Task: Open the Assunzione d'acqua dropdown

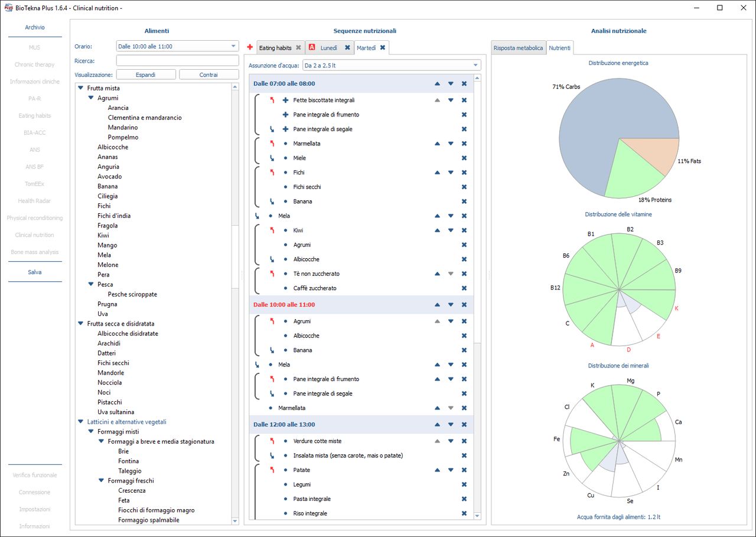Action: point(475,66)
